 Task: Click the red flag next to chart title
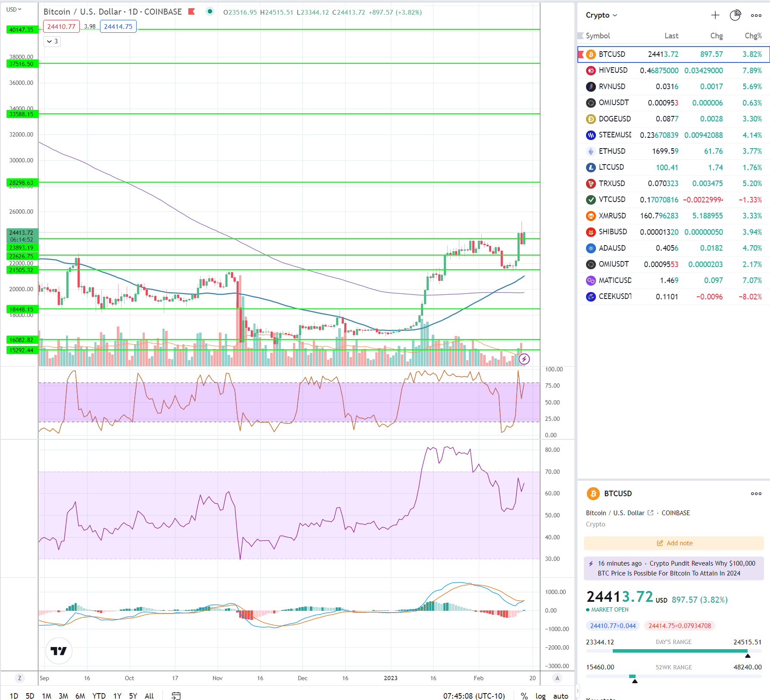[x=192, y=12]
